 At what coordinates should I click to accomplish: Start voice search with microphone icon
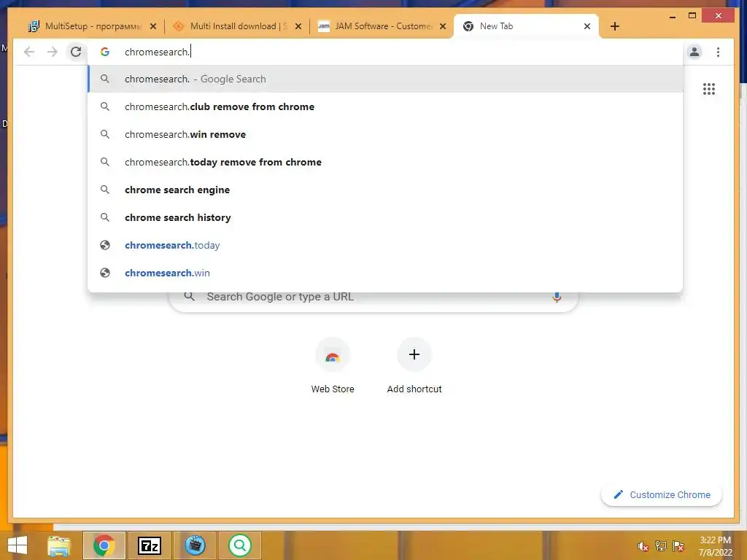click(x=557, y=297)
